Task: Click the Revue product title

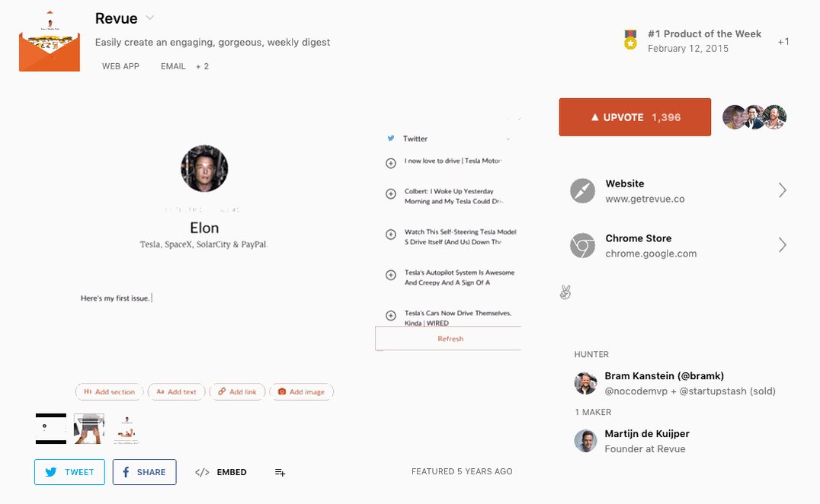Action: 116,18
